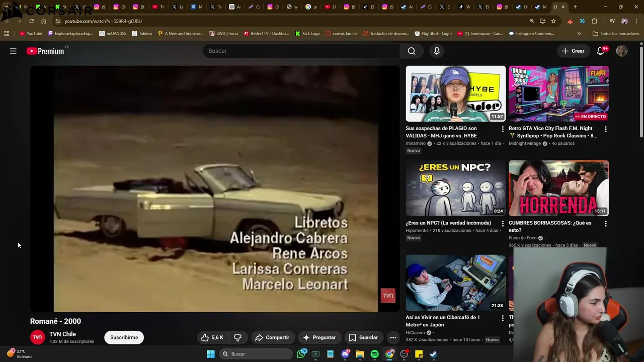644x362 pixels.
Task: Open ¿ERES un NPC? video thumbnail
Action: [456, 188]
